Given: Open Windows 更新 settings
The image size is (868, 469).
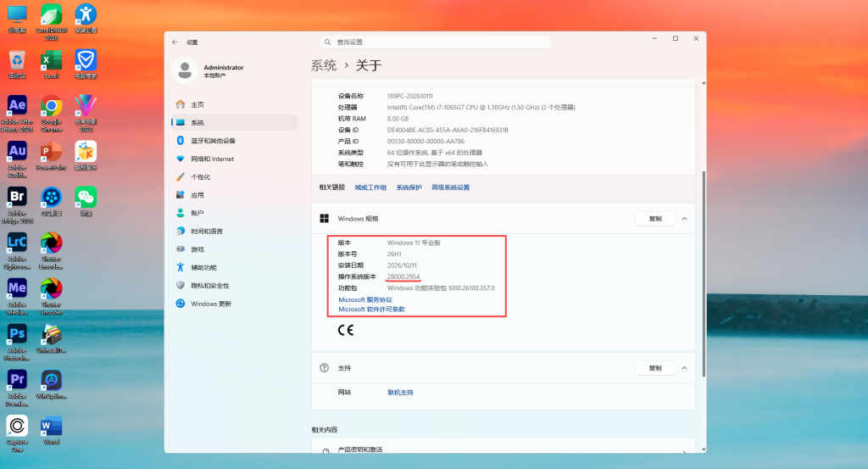Looking at the screenshot, I should click(x=235, y=304).
